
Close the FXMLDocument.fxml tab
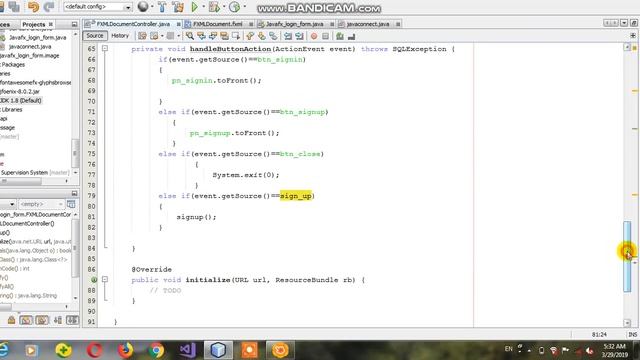pos(251,24)
